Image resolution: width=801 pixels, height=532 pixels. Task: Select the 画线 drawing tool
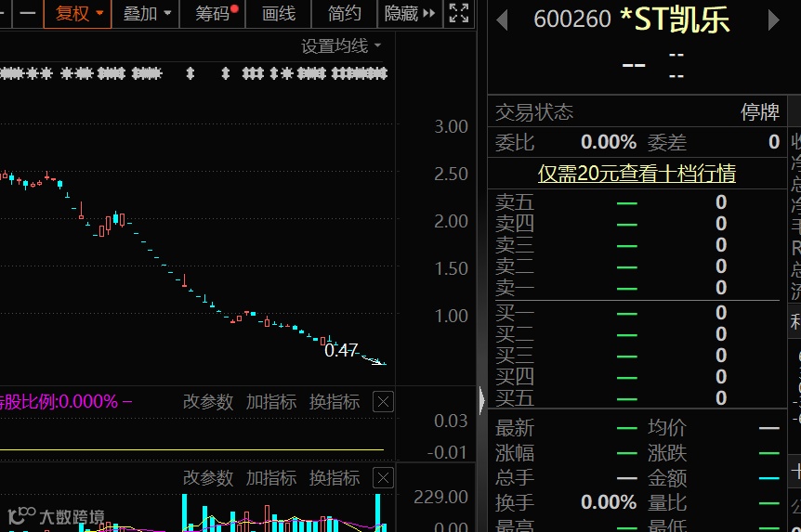[x=279, y=14]
